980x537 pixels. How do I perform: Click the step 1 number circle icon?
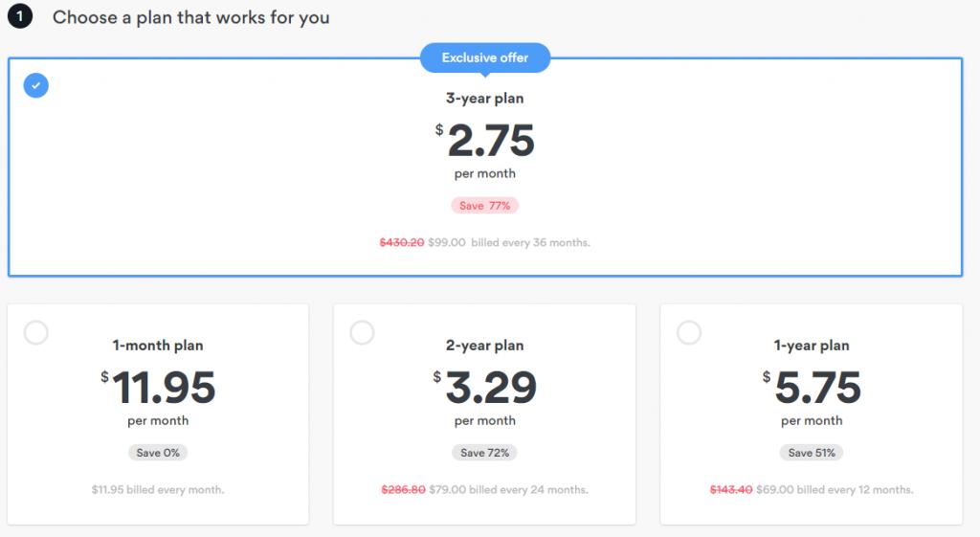click(x=20, y=17)
